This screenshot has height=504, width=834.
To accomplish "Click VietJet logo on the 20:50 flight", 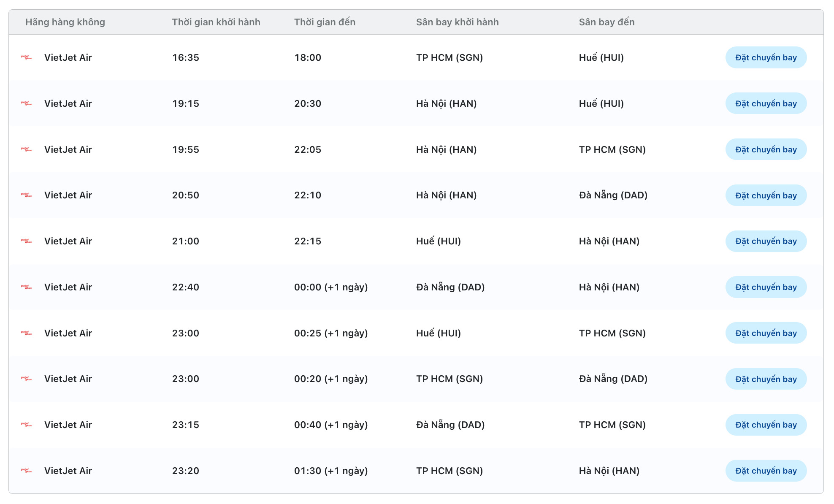I will pos(27,195).
